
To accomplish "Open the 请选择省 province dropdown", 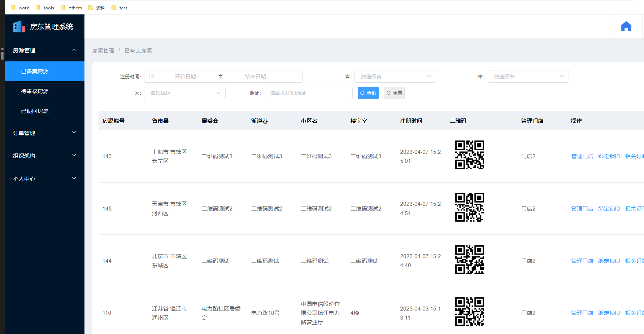I will click(x=395, y=76).
